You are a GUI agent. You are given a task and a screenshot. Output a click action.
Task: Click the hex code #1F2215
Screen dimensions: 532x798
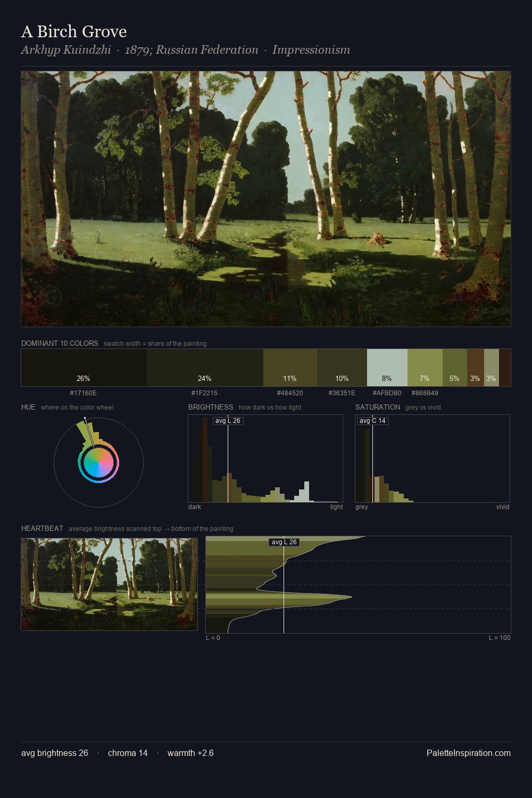click(204, 393)
